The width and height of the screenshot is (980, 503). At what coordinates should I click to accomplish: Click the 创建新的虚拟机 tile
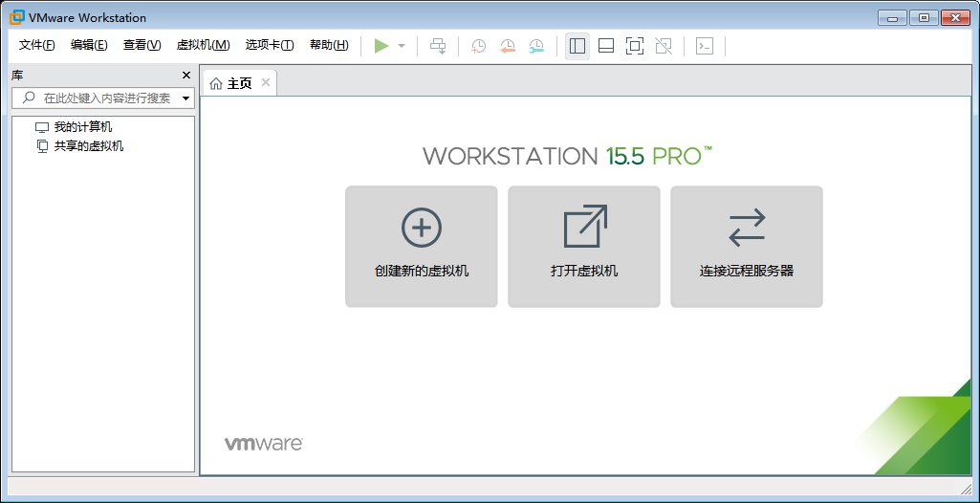(422, 246)
